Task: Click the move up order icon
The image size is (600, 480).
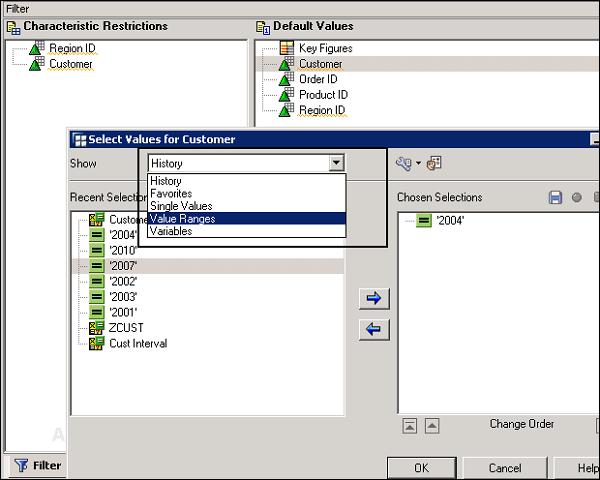Action: [432, 426]
